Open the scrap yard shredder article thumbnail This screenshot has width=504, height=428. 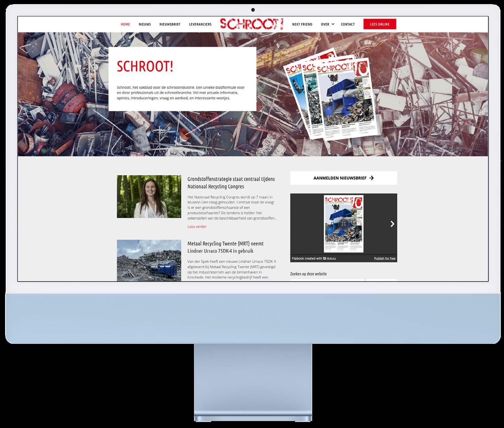click(x=149, y=260)
